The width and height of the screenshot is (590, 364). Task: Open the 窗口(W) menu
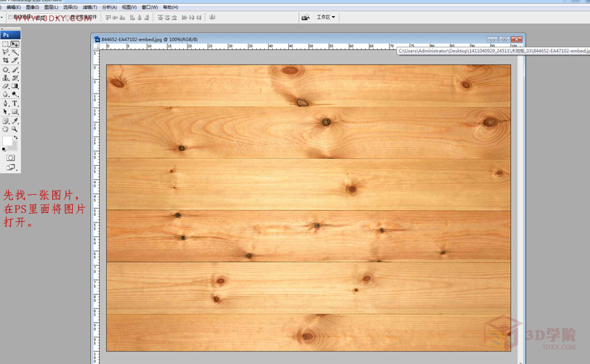149,7
